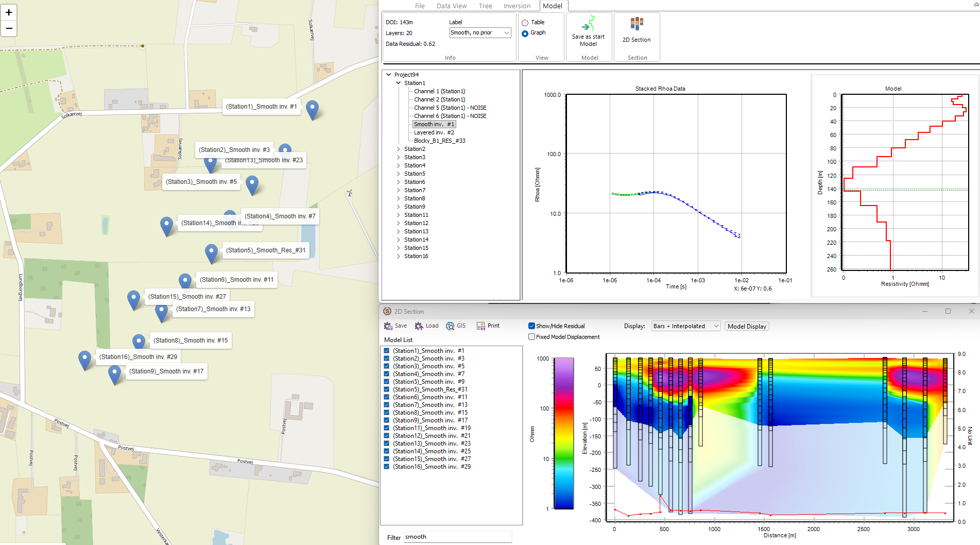Image resolution: width=980 pixels, height=545 pixels.
Task: Uncheck (Station1)_Smooth inv. #1 in Model List
Action: pos(387,351)
